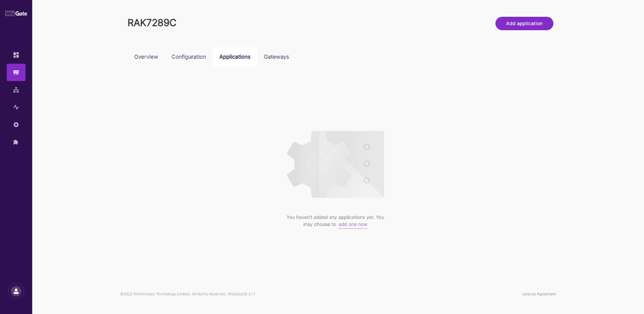Click the RAK7289C page title

pyautogui.click(x=152, y=23)
